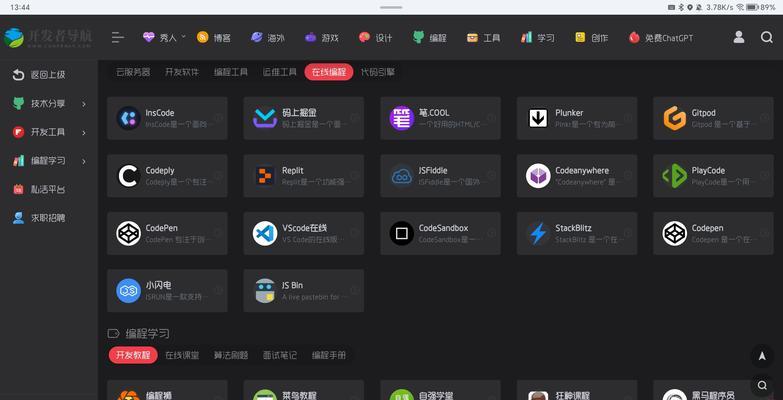783x400 pixels.
Task: Open 设计 in the top menu
Action: 376,37
